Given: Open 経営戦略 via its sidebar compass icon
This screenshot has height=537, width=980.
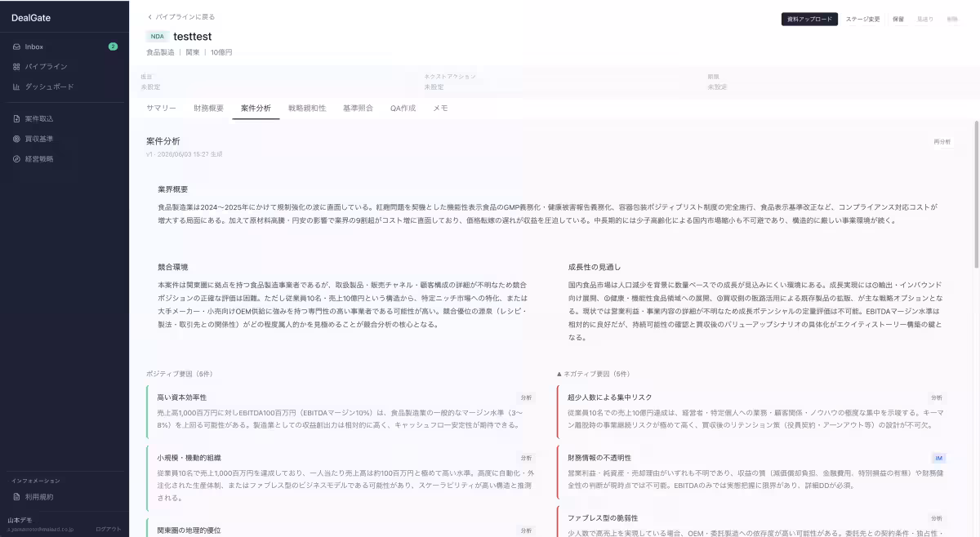Looking at the screenshot, I should (x=16, y=159).
